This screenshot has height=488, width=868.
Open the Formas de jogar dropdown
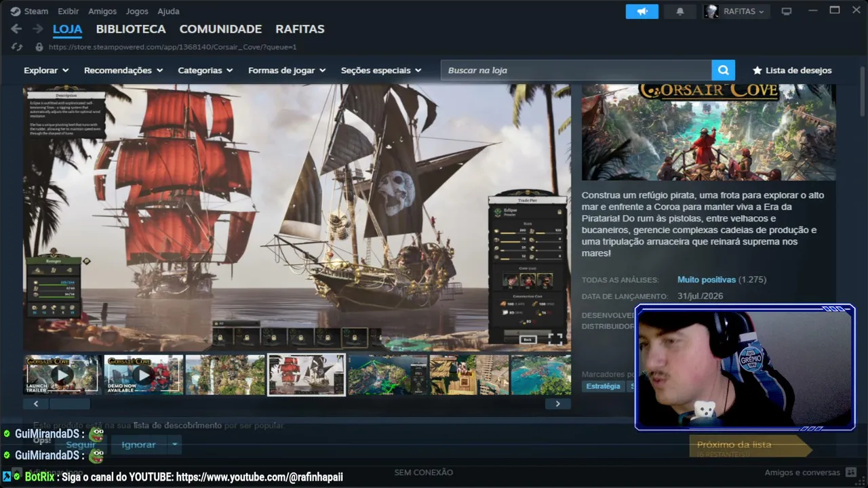coord(287,70)
